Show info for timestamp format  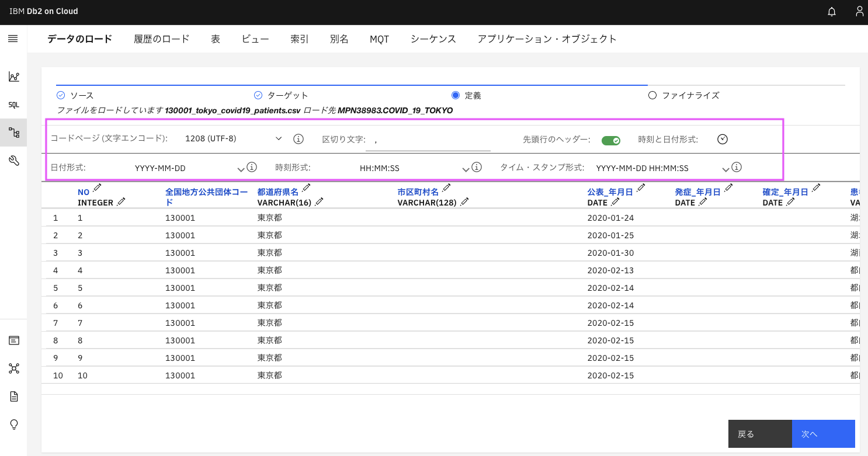click(737, 167)
